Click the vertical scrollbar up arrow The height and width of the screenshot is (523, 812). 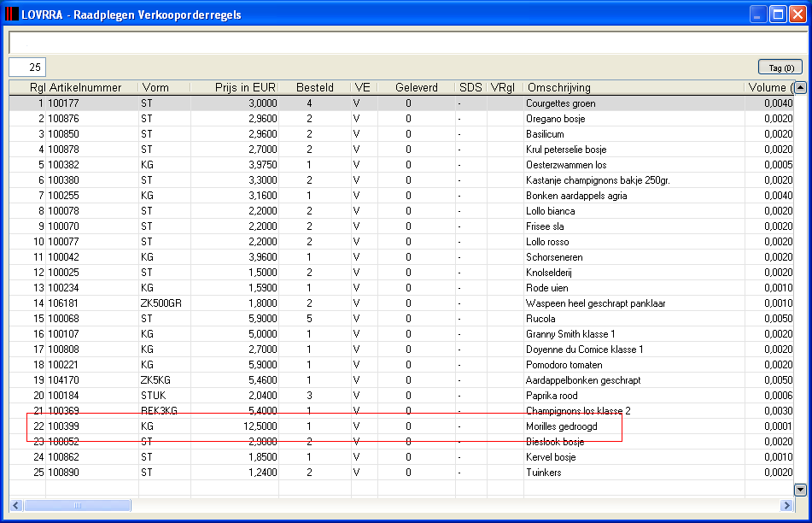800,88
